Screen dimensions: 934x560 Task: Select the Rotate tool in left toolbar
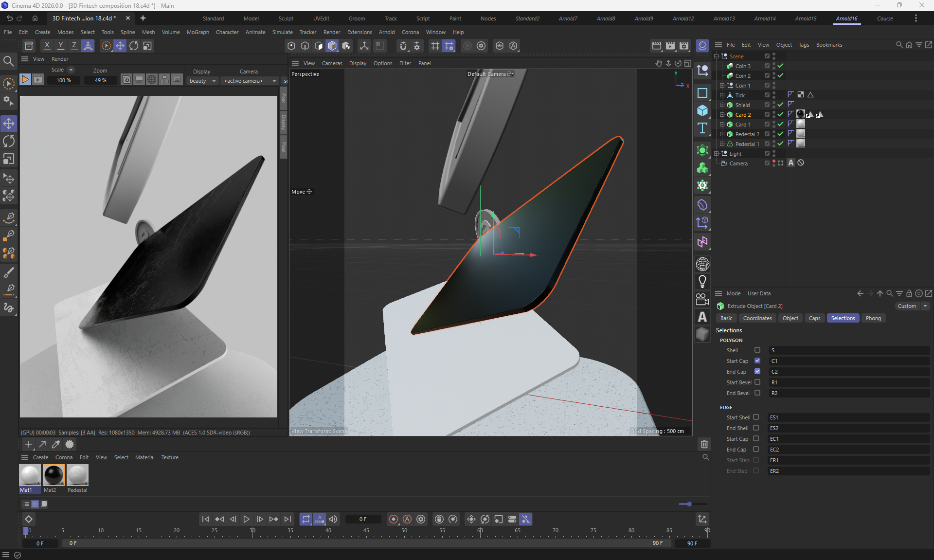click(9, 142)
